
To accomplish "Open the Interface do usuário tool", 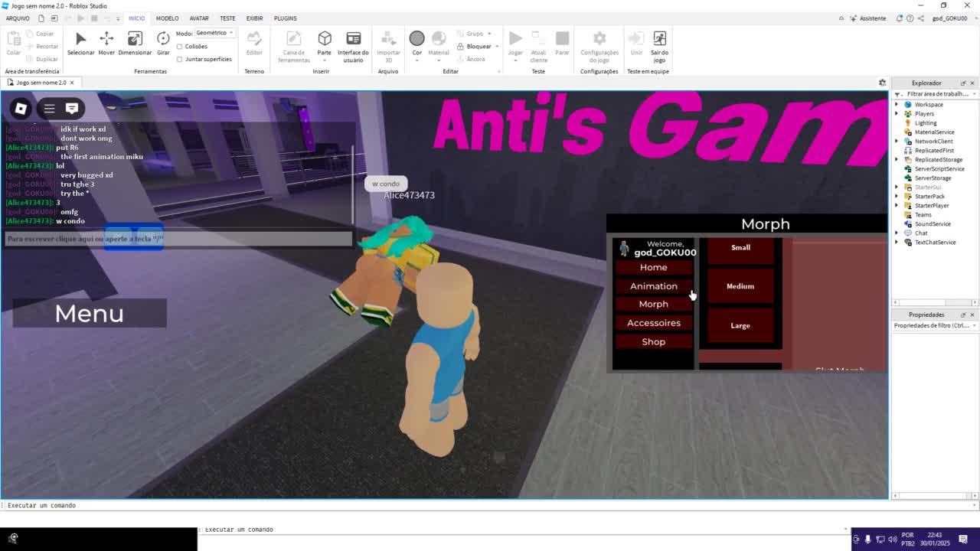I will pyautogui.click(x=353, y=43).
